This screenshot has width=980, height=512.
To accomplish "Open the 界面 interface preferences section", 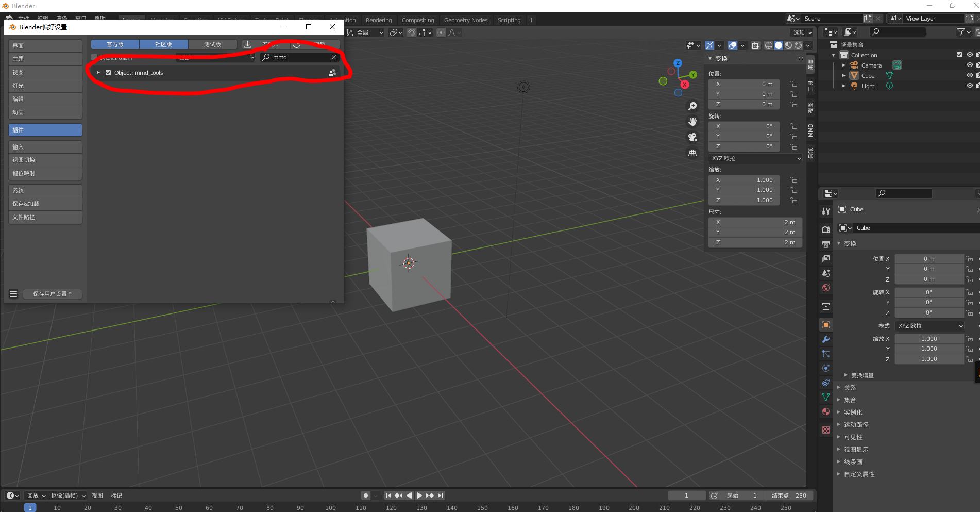I will [45, 46].
